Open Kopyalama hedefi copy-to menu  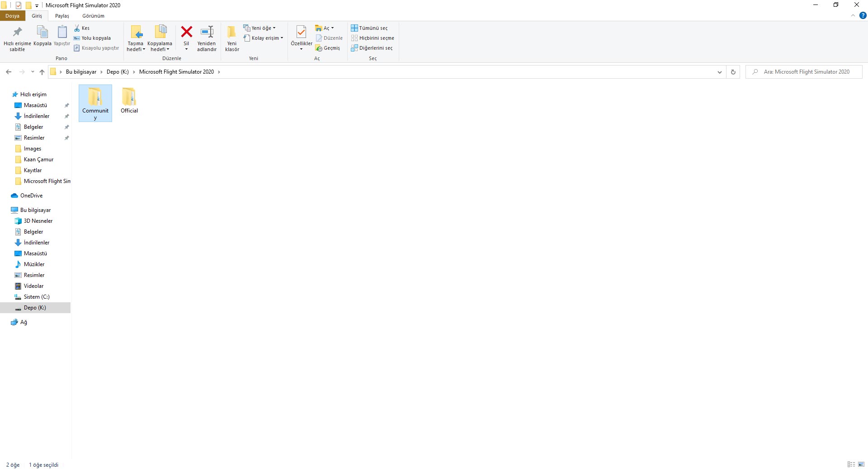(x=160, y=38)
